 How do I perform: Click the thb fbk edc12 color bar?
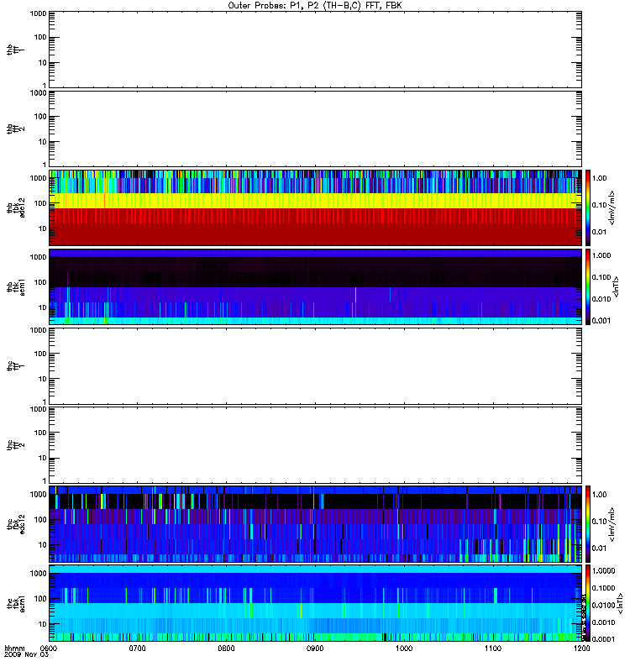click(588, 207)
